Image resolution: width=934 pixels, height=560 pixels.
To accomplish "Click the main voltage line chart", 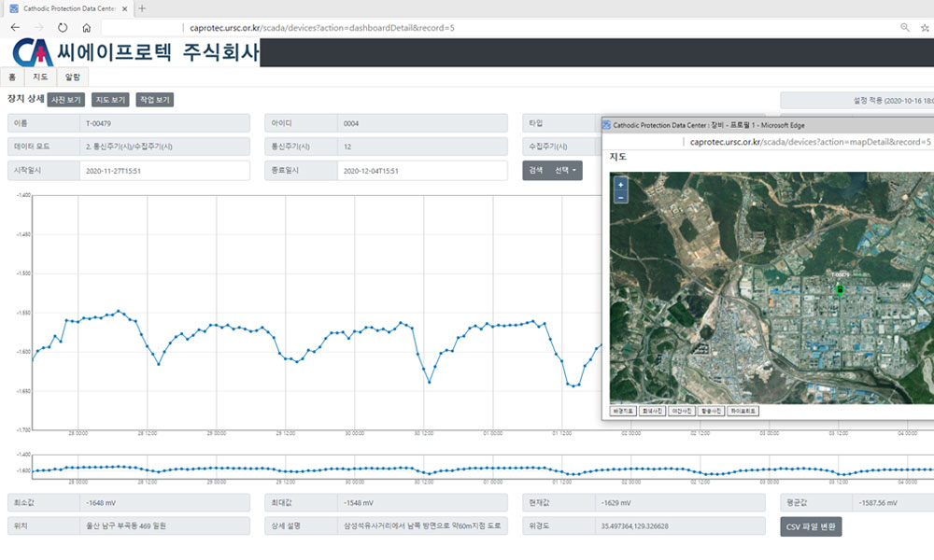I will pyautogui.click(x=317, y=313).
